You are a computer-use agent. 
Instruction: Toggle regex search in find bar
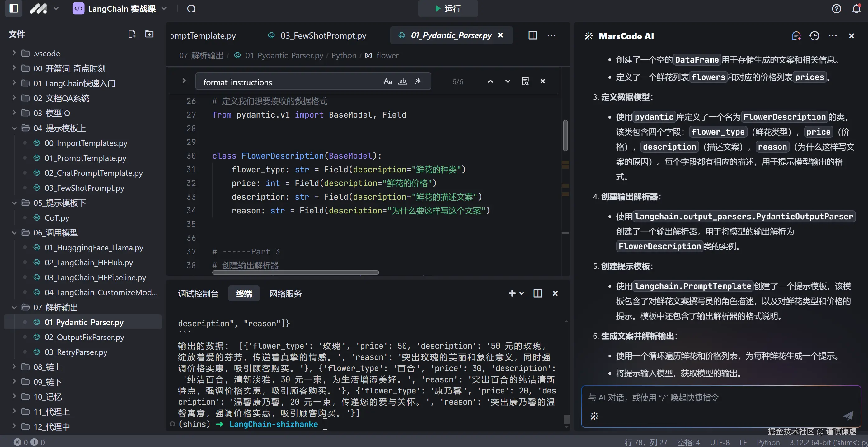[x=418, y=81]
